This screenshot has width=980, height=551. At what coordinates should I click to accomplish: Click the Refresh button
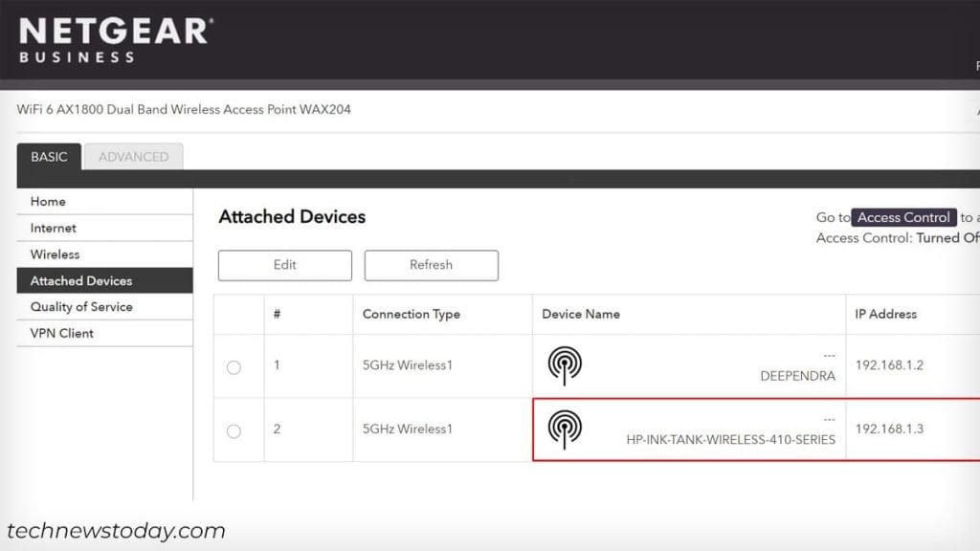pyautogui.click(x=431, y=265)
